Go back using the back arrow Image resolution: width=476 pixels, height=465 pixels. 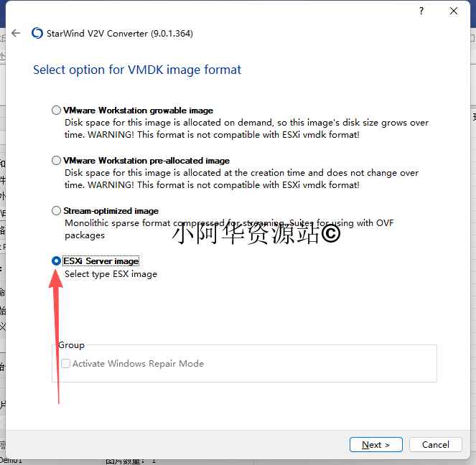click(16, 34)
